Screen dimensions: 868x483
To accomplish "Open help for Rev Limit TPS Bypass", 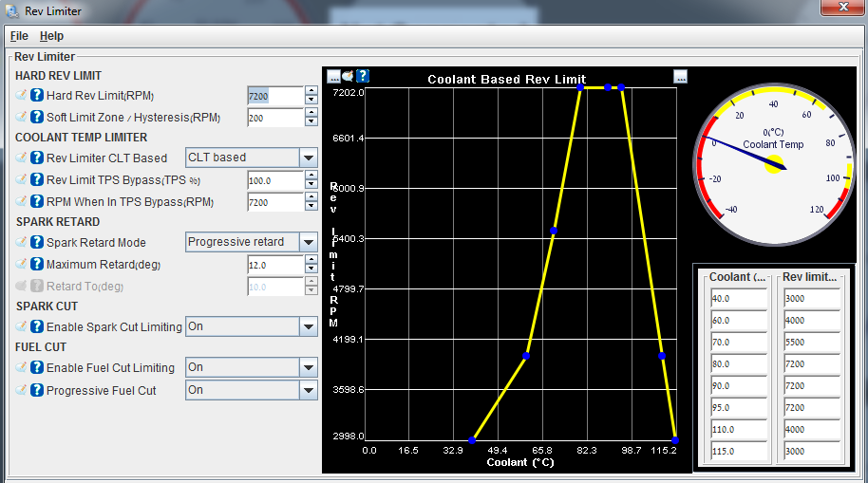I will pyautogui.click(x=36, y=179).
